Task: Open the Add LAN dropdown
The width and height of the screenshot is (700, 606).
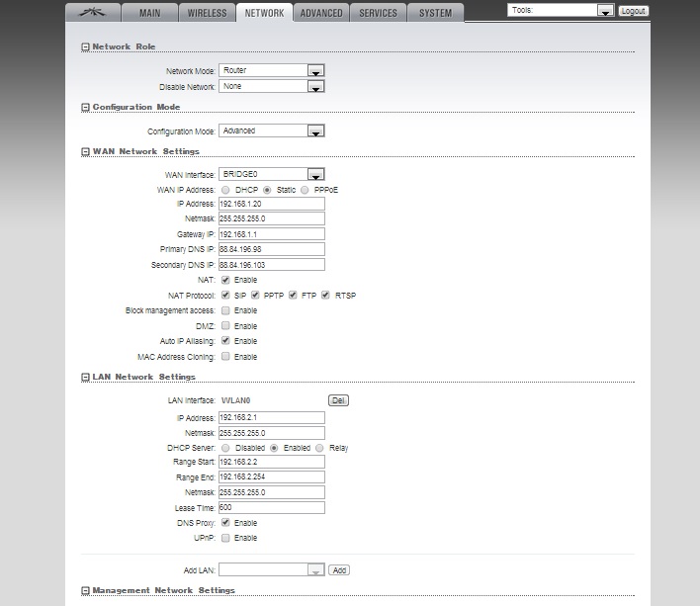Action: pos(272,569)
